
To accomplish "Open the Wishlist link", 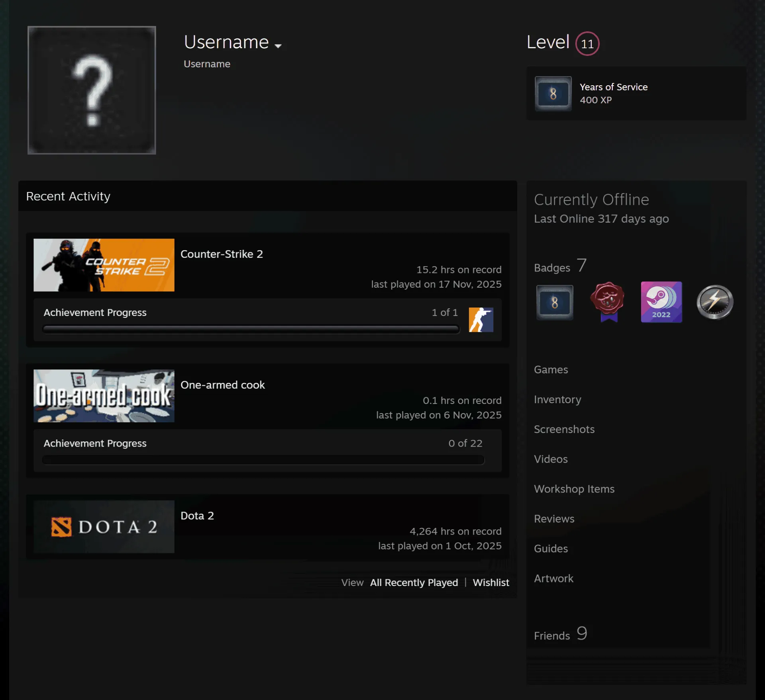I will point(491,582).
